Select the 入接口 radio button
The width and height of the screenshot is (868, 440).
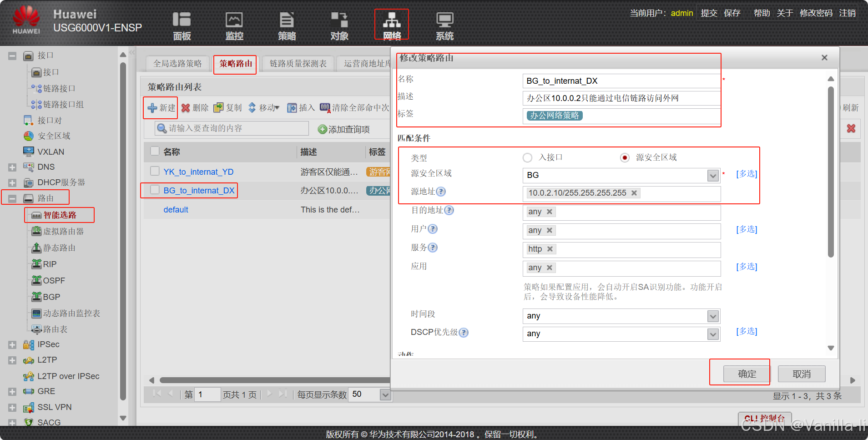click(527, 157)
